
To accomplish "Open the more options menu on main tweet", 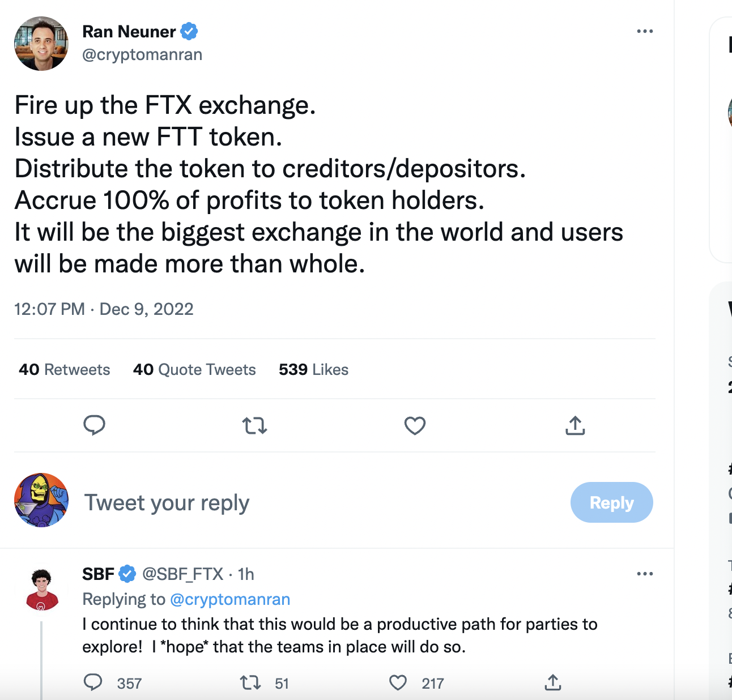I will (x=645, y=31).
